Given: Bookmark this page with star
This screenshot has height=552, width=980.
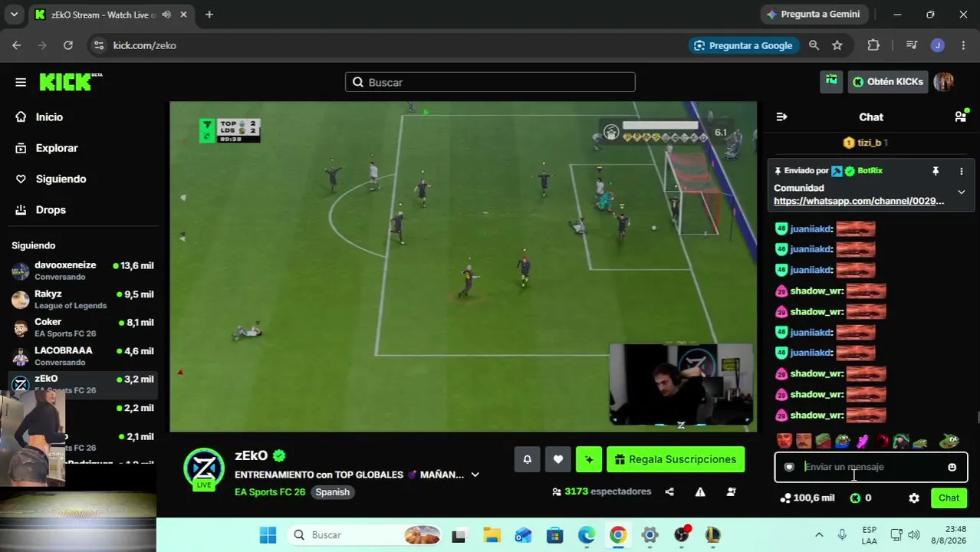Looking at the screenshot, I should [837, 45].
